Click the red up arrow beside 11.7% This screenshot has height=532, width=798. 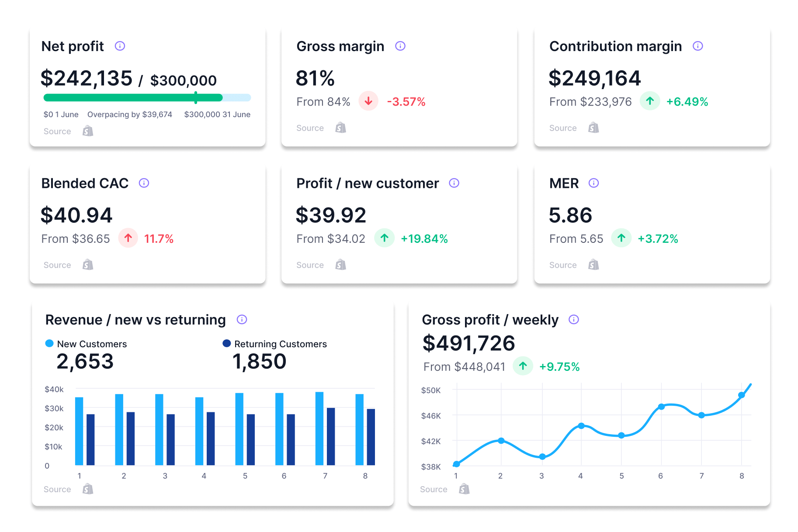point(128,238)
